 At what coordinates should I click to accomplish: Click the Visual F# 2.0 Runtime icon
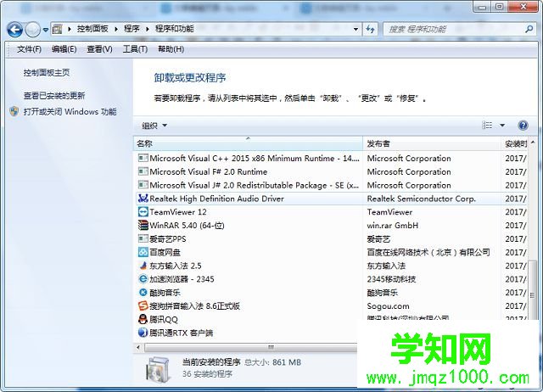(143, 171)
